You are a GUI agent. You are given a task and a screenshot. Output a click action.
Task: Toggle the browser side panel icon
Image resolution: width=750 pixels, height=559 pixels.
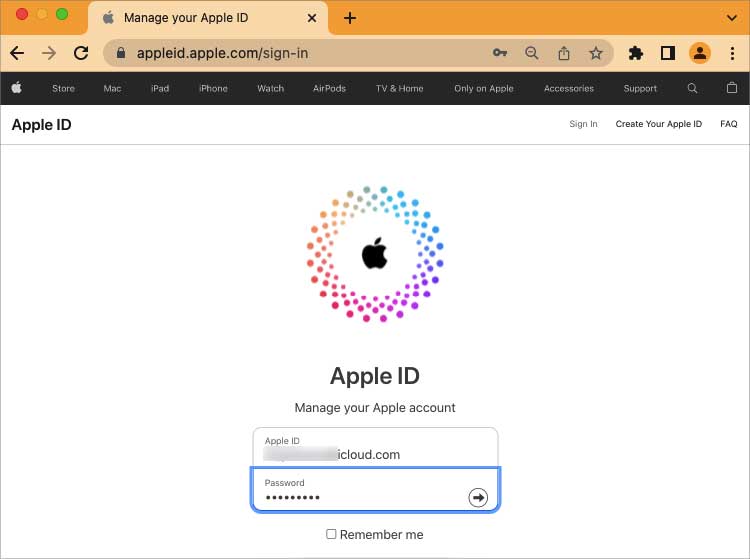click(x=668, y=53)
